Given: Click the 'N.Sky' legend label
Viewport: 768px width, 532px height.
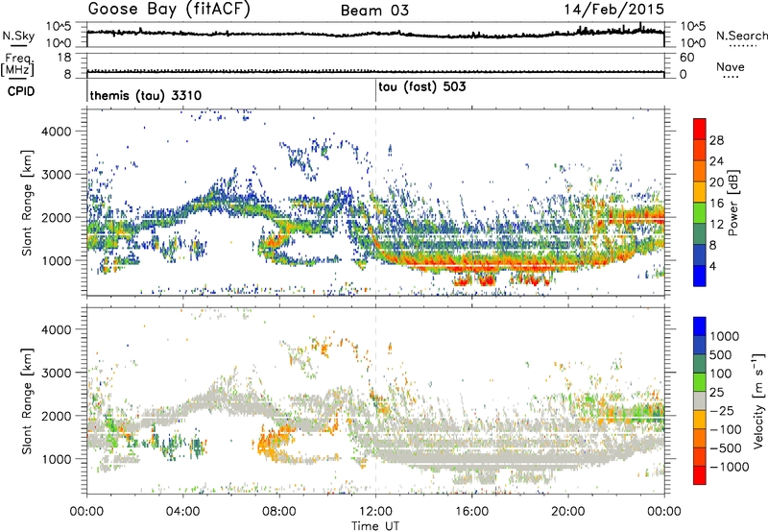Looking at the screenshot, I should pos(18,36).
